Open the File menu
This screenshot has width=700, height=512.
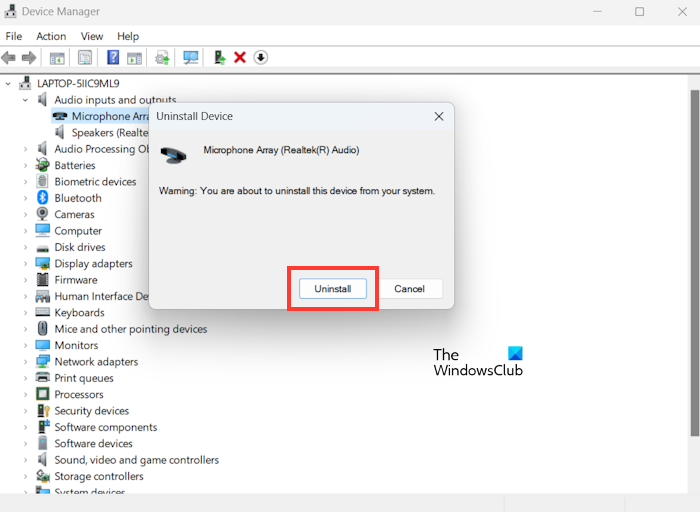pyautogui.click(x=13, y=36)
